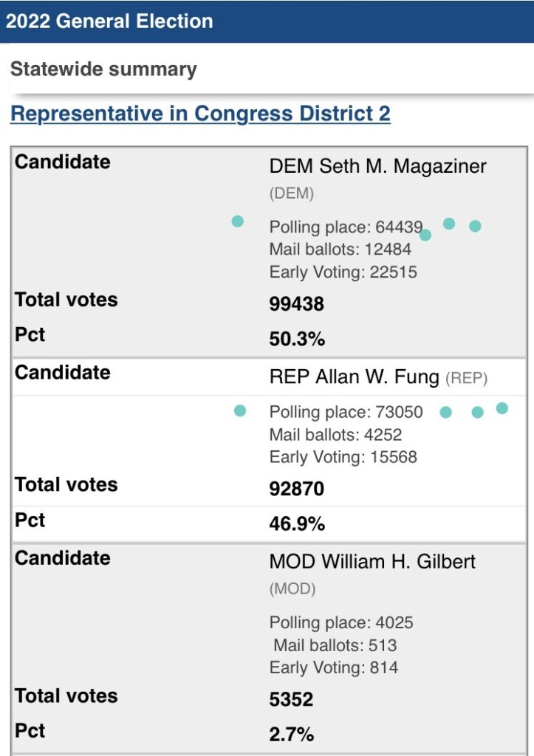
Task: Click the gray (MOD) party label
Action: click(292, 588)
